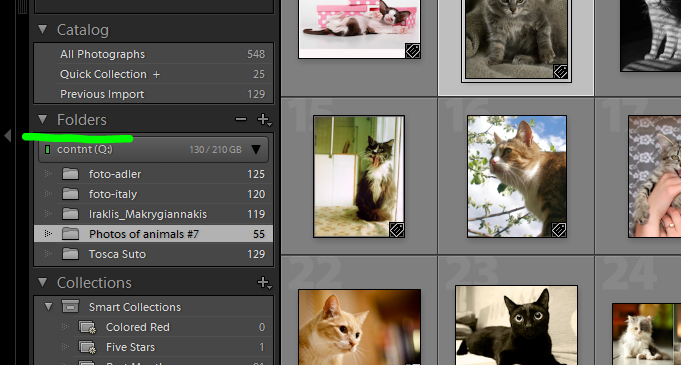Click the Five Stars smart collection icon
The height and width of the screenshot is (365, 681).
pyautogui.click(x=87, y=347)
